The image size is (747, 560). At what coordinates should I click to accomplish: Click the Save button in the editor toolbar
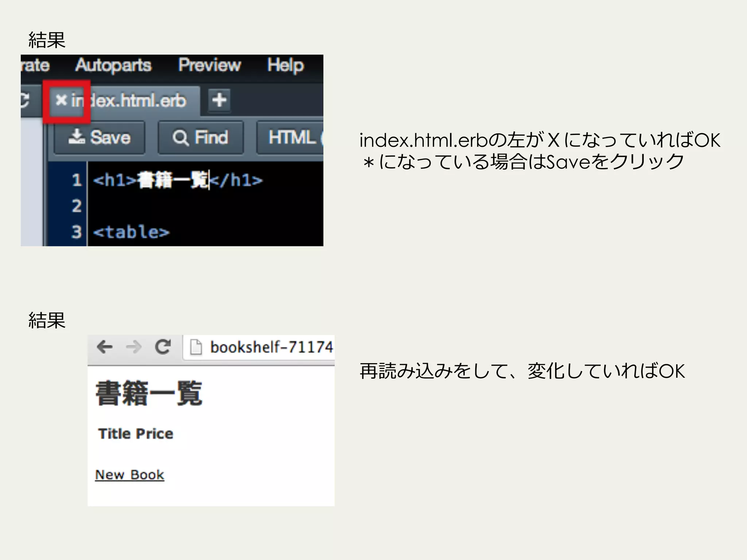click(x=100, y=138)
